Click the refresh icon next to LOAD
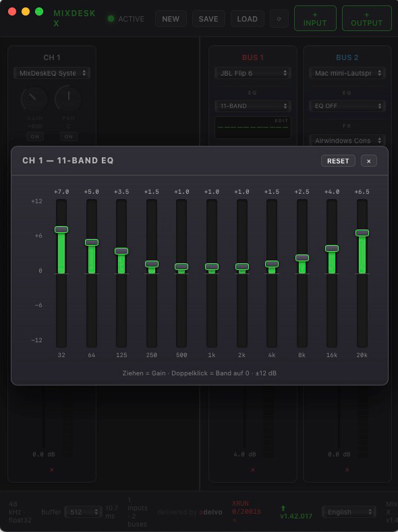 click(279, 19)
